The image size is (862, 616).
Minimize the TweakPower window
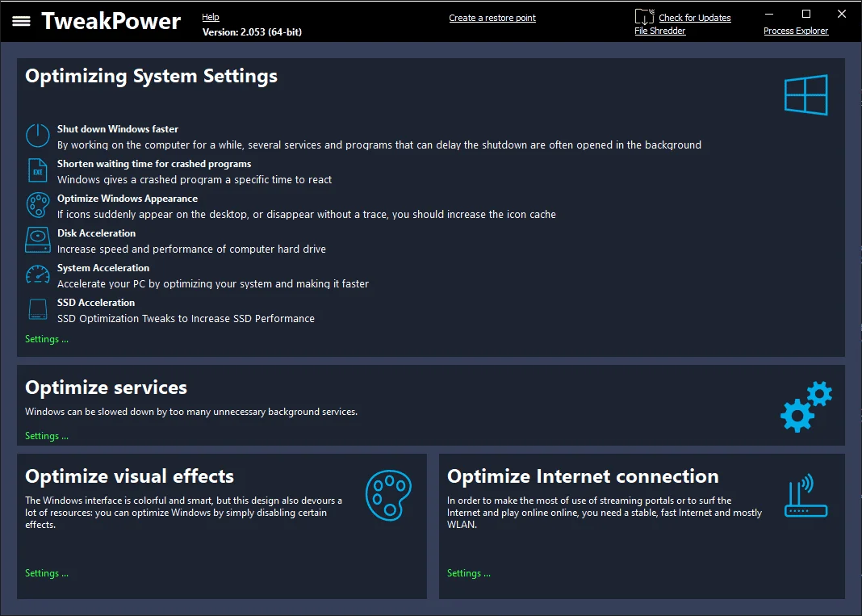769,14
